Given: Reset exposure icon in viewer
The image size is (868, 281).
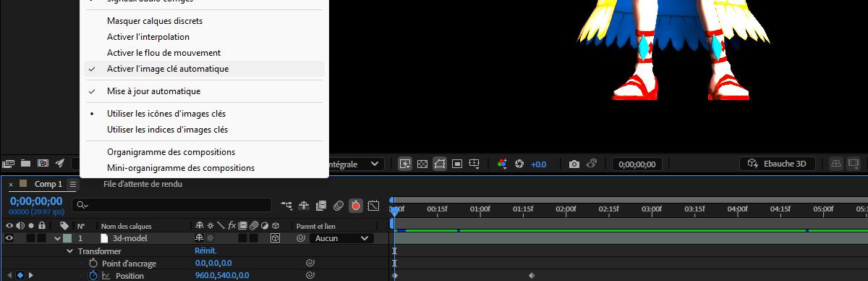Looking at the screenshot, I should 519,164.
